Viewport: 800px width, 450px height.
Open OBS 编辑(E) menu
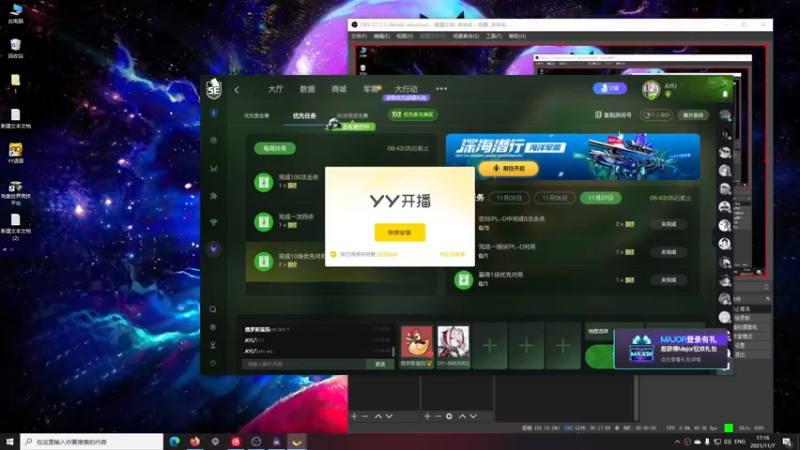pos(382,36)
